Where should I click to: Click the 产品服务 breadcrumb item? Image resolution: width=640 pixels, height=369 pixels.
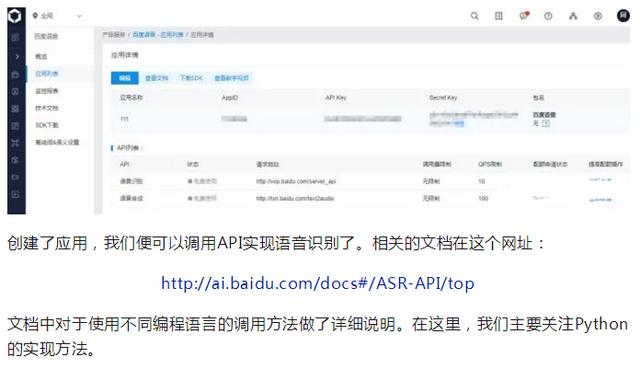(113, 35)
